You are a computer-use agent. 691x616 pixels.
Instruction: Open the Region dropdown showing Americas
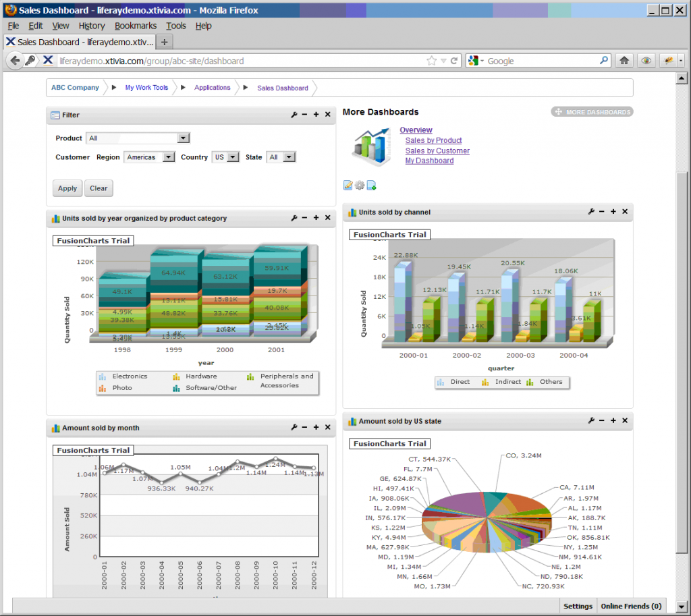tap(167, 157)
